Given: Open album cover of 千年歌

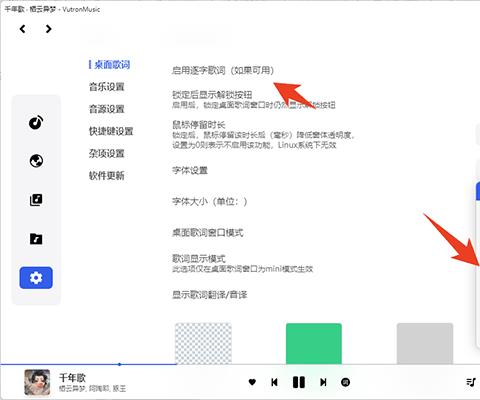Looking at the screenshot, I should pyautogui.click(x=37, y=382).
